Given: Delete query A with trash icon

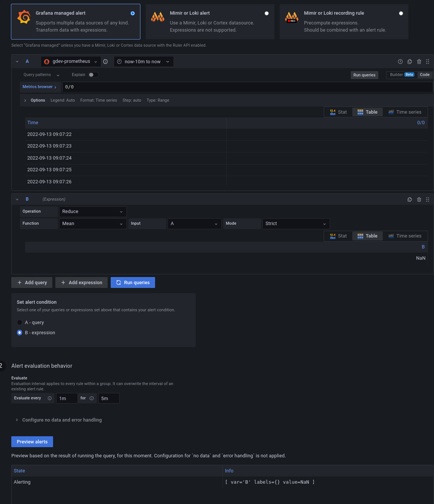Looking at the screenshot, I should 419,61.
